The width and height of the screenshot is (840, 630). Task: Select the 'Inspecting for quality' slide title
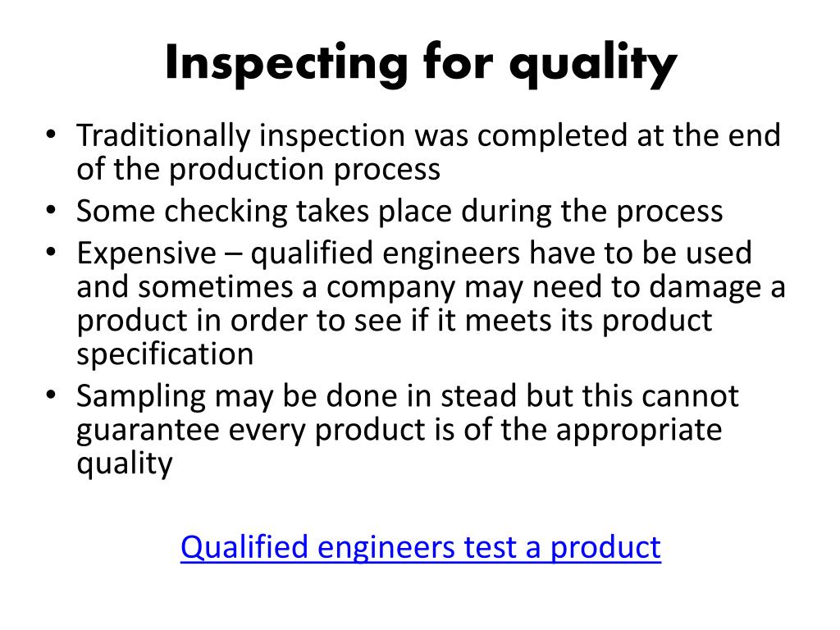point(421,65)
